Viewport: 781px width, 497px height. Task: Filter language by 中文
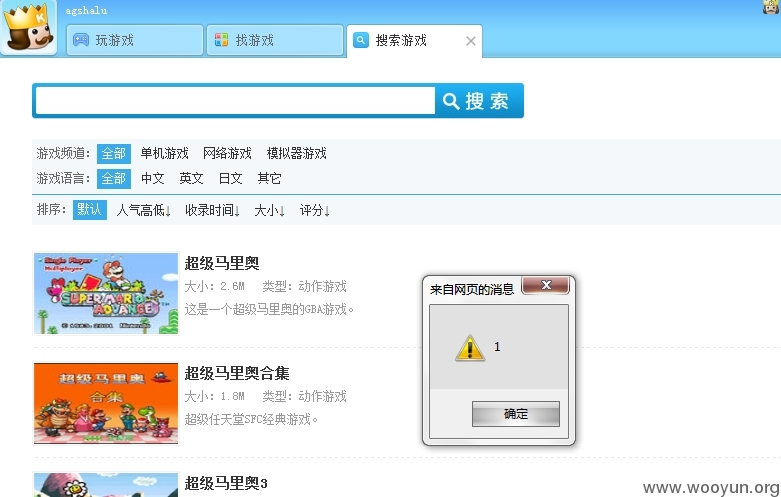[152, 178]
